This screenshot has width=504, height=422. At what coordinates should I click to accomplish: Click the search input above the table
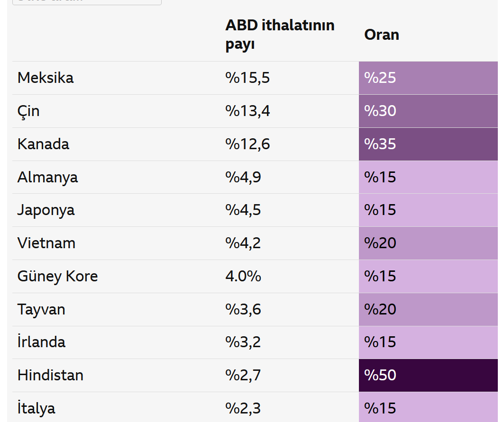pyautogui.click(x=87, y=1)
